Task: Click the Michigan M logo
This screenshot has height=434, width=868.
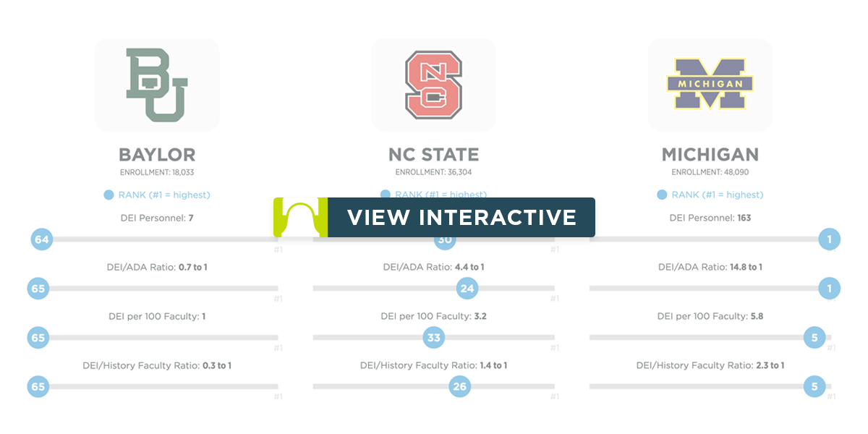Action: pyautogui.click(x=710, y=85)
